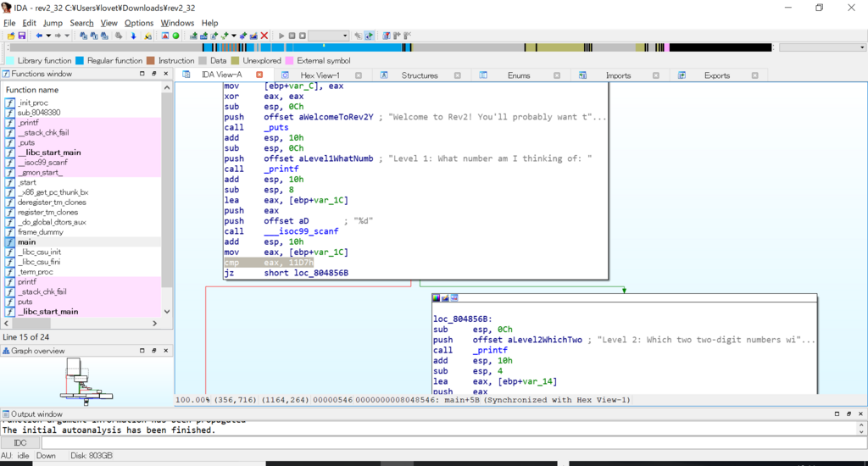Float the Output window panel
Viewport: 868px width, 466px height.
click(849, 414)
